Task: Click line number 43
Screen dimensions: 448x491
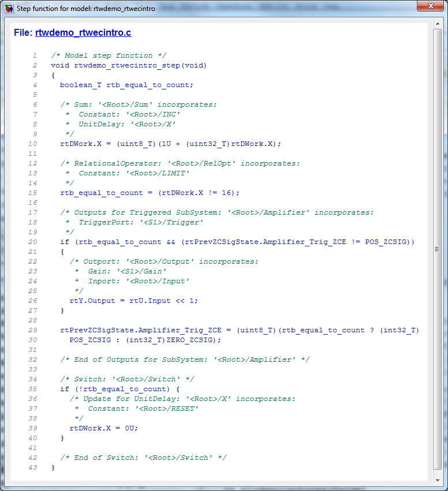Action: click(32, 467)
